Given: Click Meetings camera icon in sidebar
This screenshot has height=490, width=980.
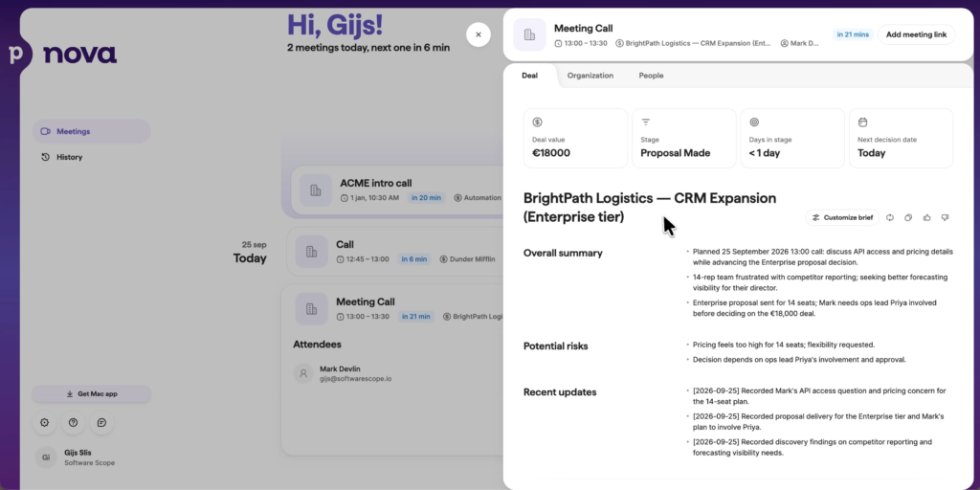Looking at the screenshot, I should point(46,131).
